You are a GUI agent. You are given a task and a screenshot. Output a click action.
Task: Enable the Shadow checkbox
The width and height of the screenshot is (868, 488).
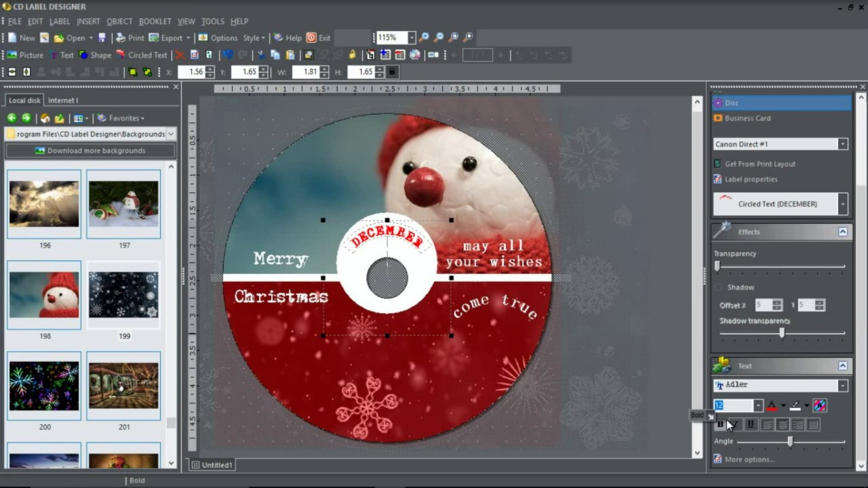(718, 287)
